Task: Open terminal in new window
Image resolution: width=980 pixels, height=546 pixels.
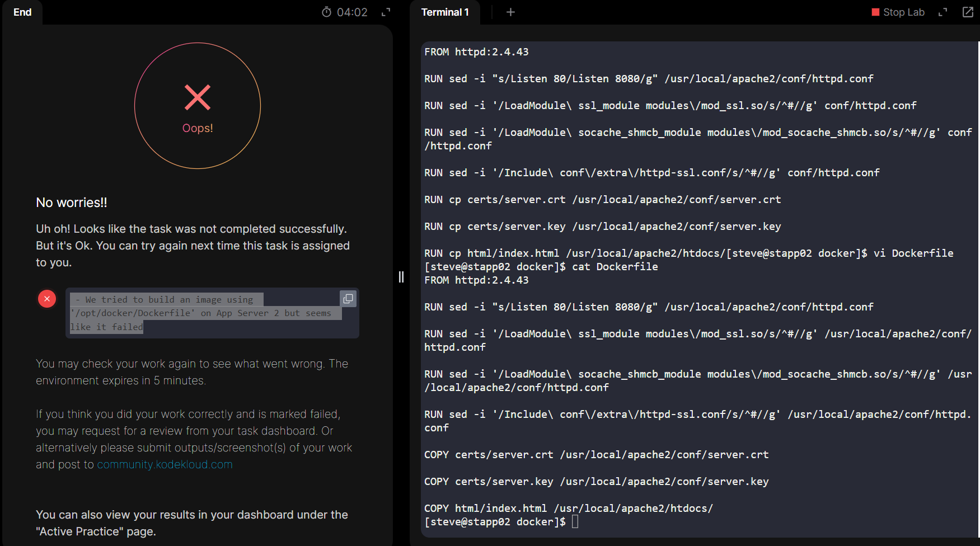Action: pyautogui.click(x=968, y=12)
